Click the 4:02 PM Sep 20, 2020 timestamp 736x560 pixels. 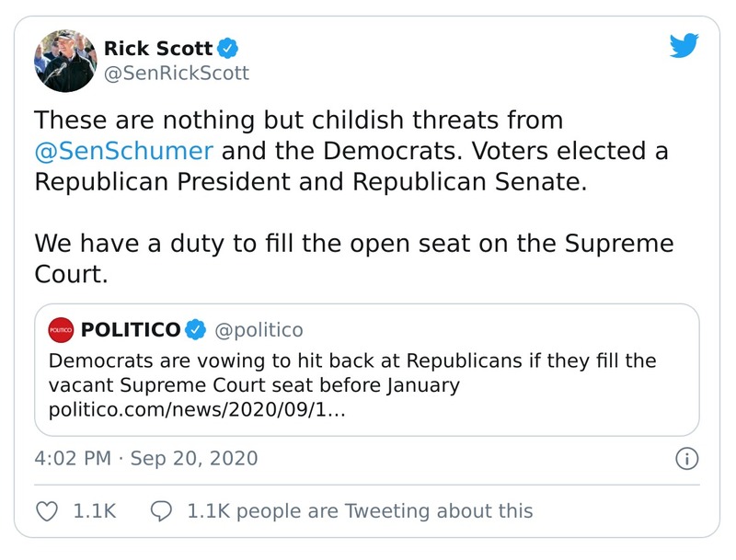145,458
